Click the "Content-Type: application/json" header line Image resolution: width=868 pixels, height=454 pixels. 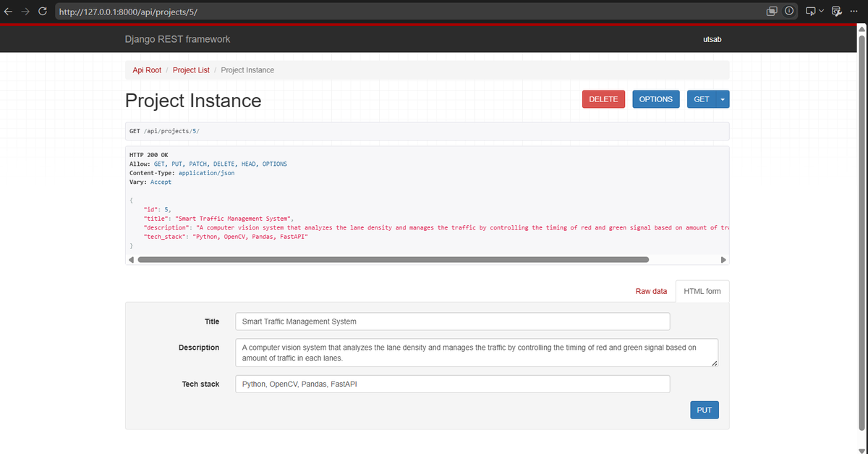pyautogui.click(x=182, y=173)
